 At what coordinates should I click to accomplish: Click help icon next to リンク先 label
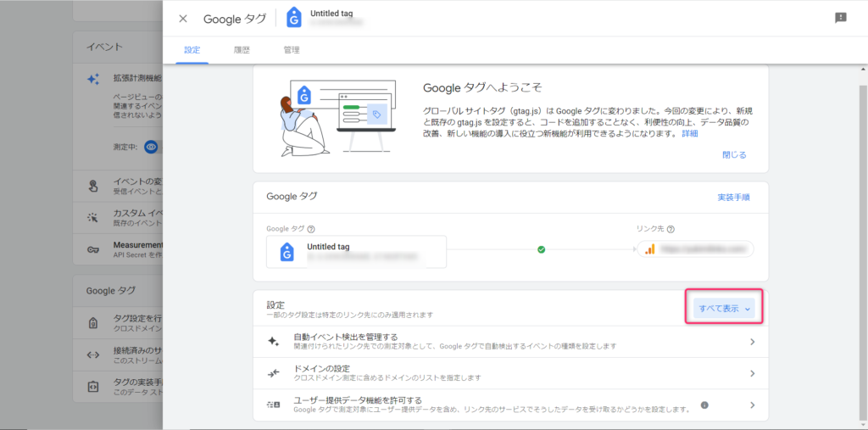(671, 229)
